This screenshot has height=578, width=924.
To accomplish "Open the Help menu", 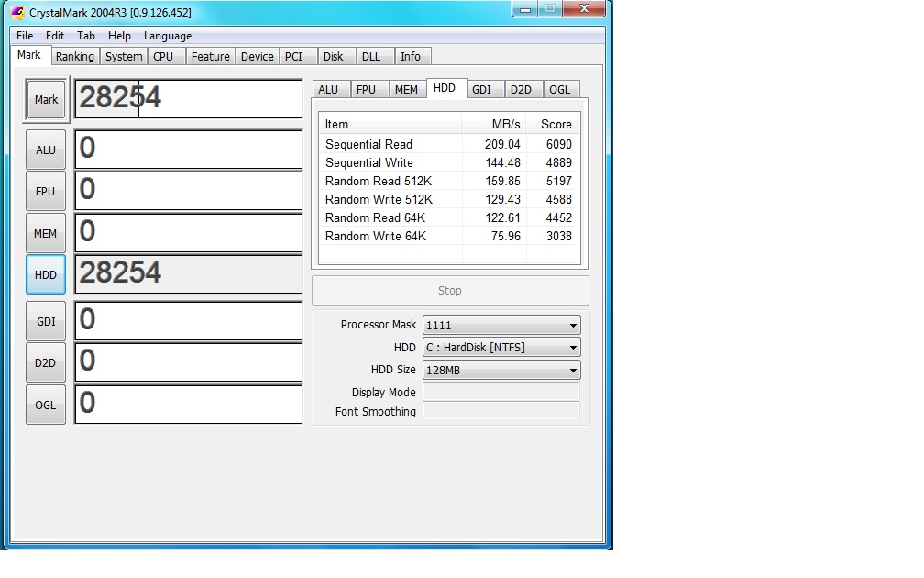I will click(x=119, y=36).
